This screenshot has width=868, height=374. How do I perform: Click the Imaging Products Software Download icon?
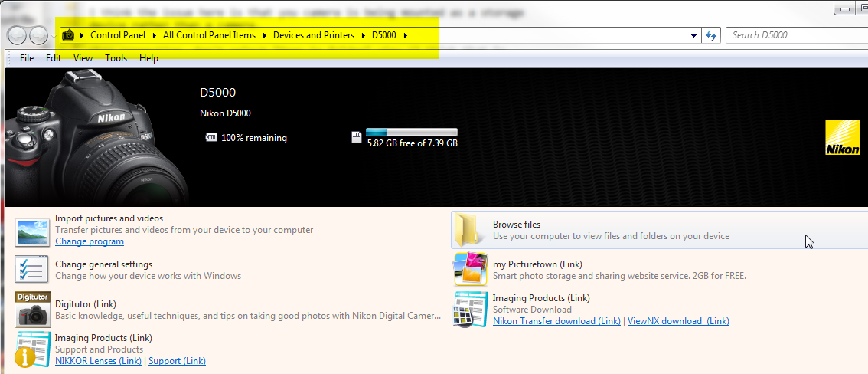470,308
